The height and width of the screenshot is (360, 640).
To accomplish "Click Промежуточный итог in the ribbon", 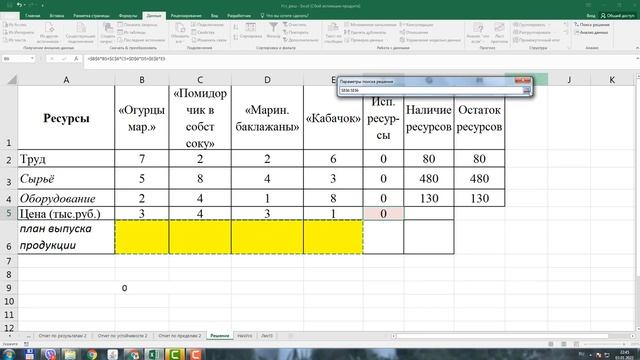I will click(536, 40).
